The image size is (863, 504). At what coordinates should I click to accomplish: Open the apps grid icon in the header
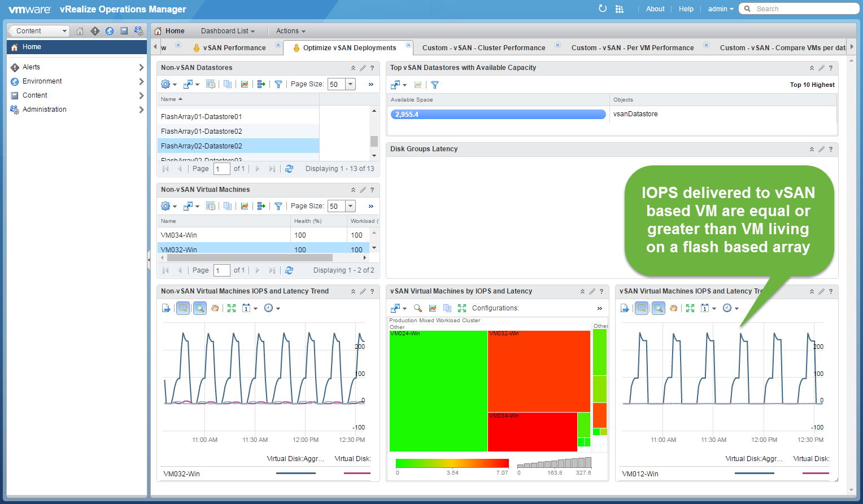pos(619,9)
